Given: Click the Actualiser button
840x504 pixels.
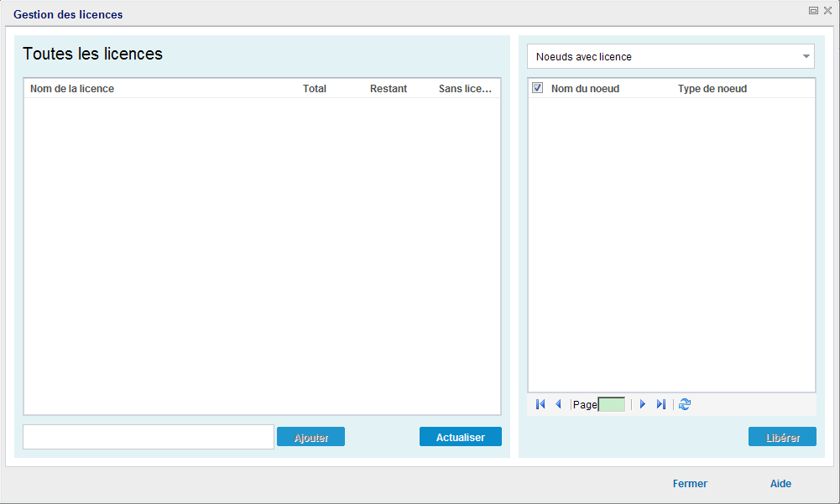Looking at the screenshot, I should [x=460, y=436].
